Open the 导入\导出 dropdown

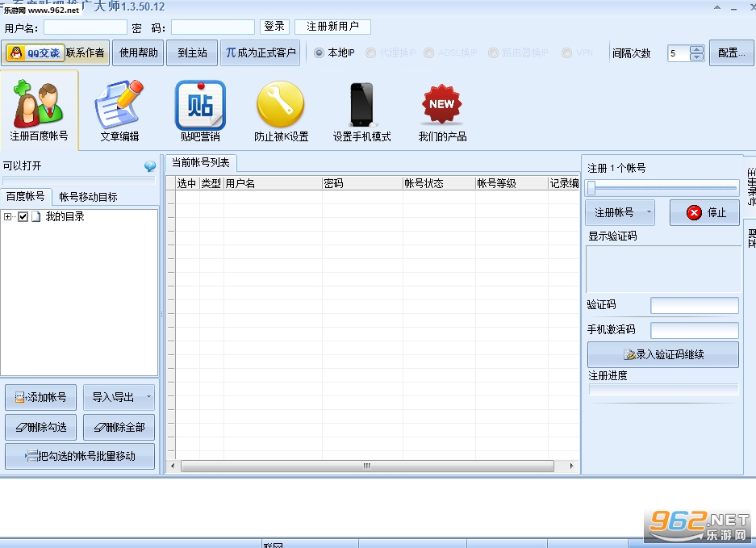tap(119, 397)
